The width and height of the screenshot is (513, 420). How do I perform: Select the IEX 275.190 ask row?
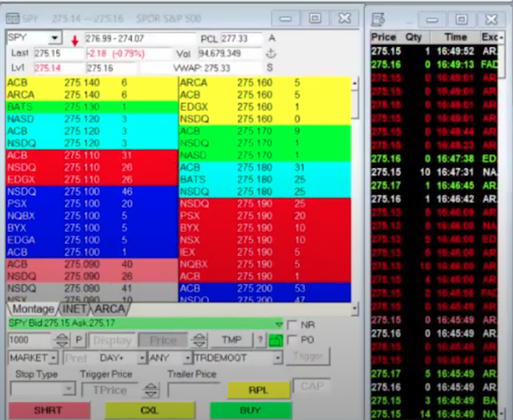(x=264, y=252)
